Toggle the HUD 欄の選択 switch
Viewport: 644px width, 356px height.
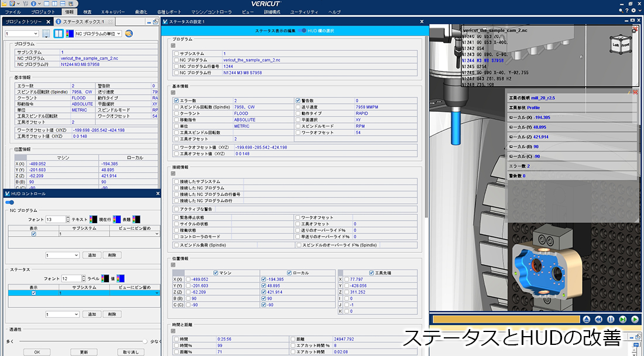tap(302, 31)
